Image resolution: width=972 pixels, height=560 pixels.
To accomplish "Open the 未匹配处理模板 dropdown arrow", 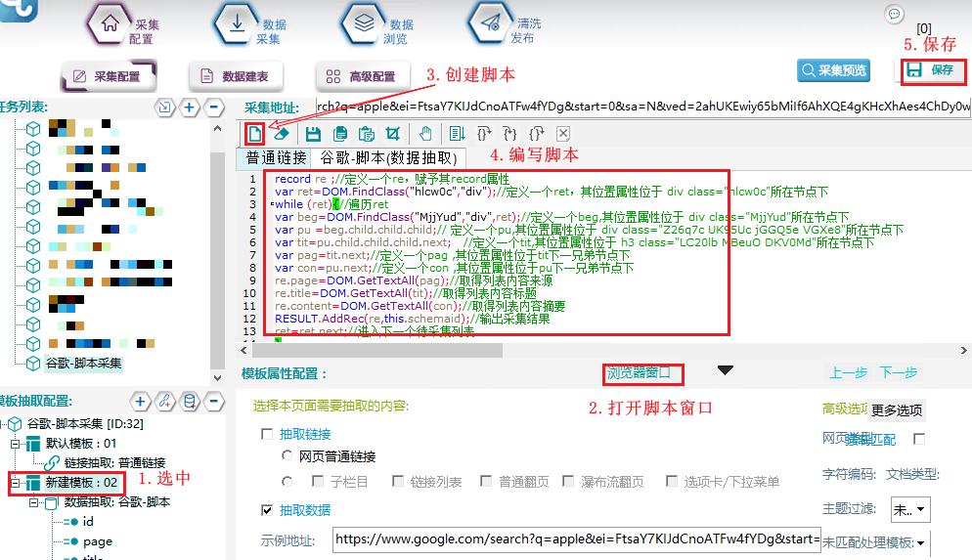I will [921, 543].
